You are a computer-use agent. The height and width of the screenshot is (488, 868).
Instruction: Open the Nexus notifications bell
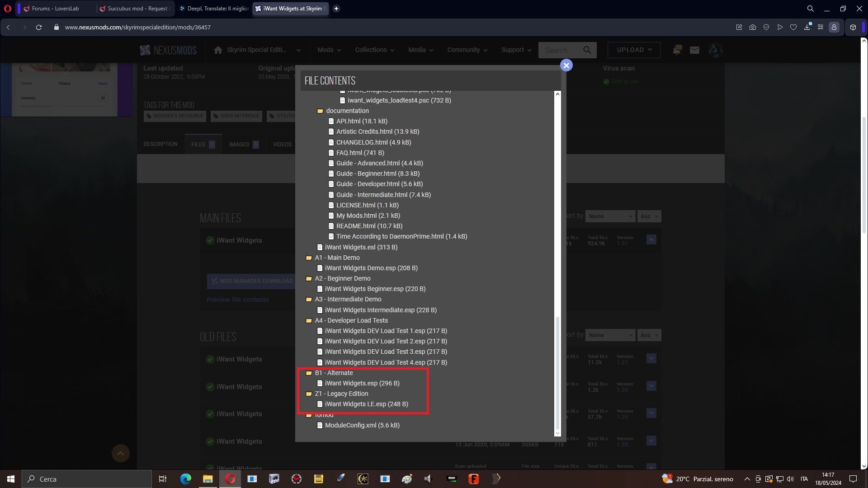tap(677, 50)
